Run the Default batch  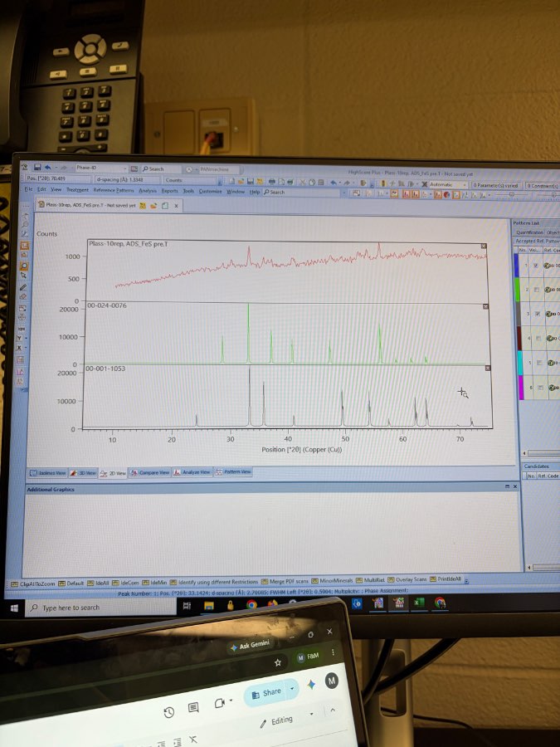71,583
